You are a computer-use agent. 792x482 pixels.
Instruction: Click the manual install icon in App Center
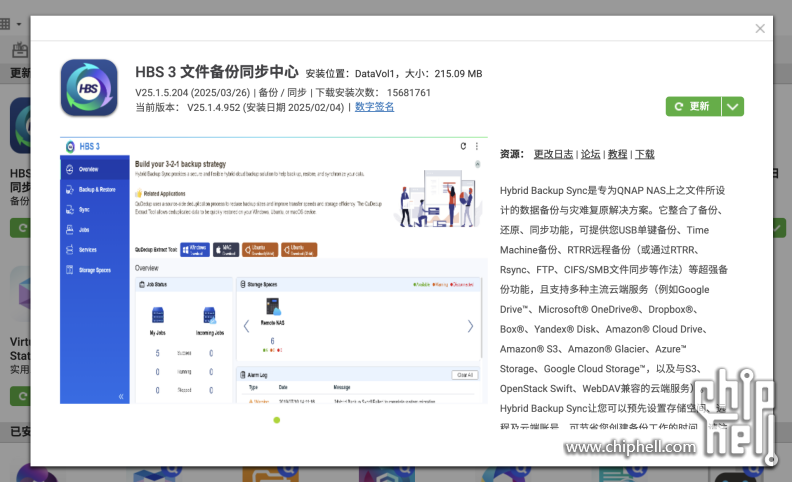[20, 50]
